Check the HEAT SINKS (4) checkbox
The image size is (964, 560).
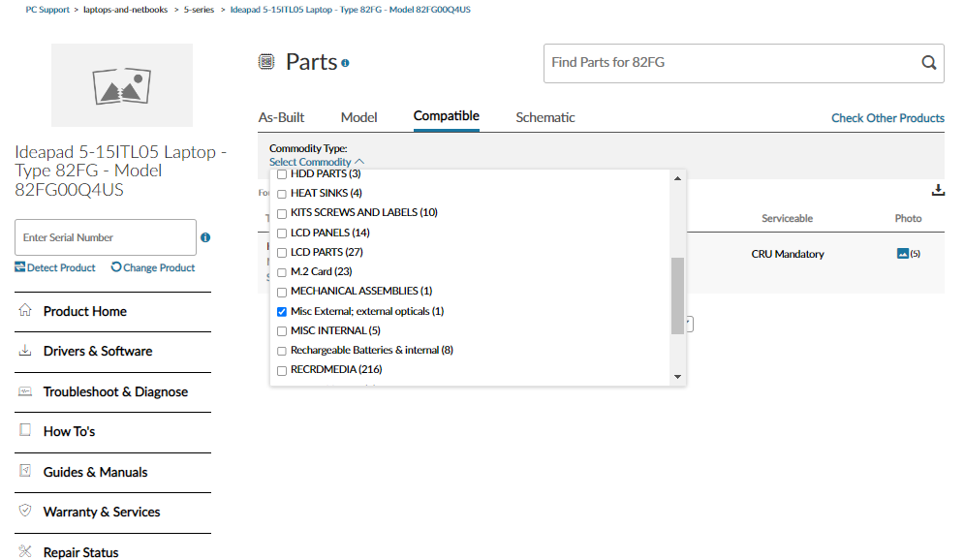(282, 194)
